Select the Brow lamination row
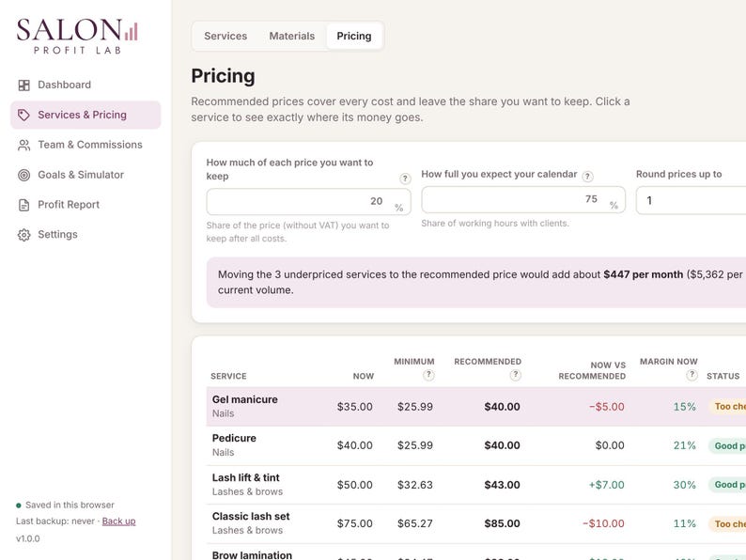Viewport: 746px width, 560px height. [x=475, y=552]
